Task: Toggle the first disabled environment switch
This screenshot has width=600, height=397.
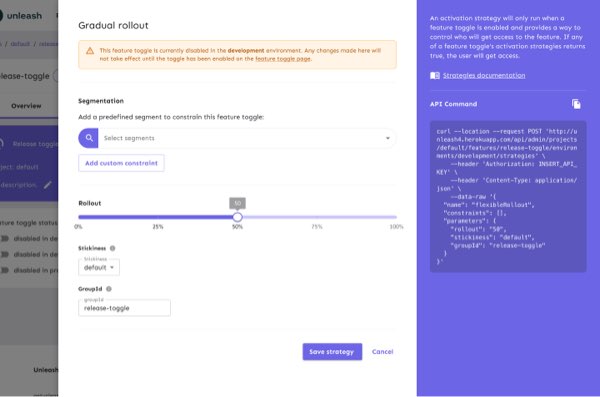Action: [5, 239]
